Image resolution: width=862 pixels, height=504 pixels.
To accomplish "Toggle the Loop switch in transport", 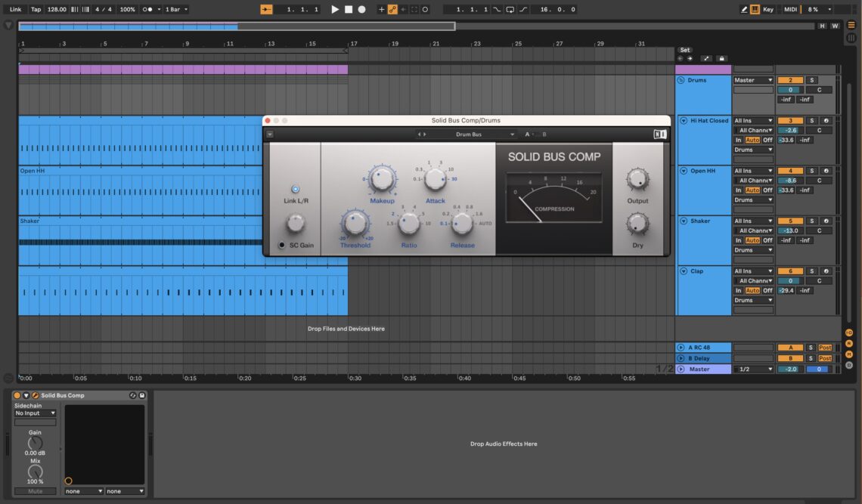I will 510,9.
